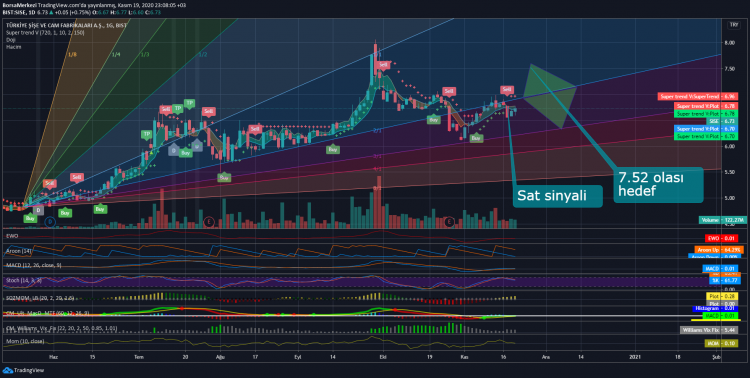The height and width of the screenshot is (378, 750).
Task: Select the 'Mom (10, close)' pane legend
Action: point(25,341)
